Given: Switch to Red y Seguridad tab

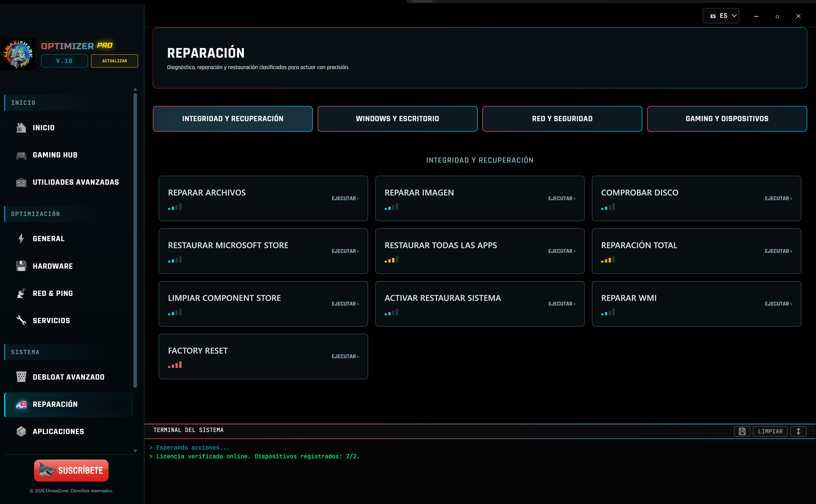Looking at the screenshot, I should [562, 119].
